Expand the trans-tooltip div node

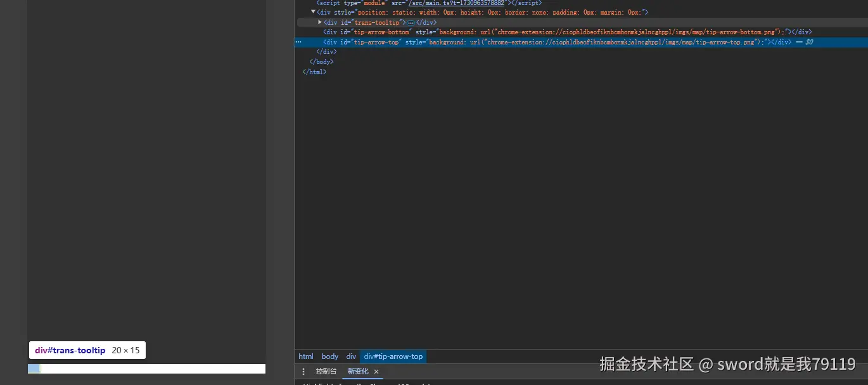[x=320, y=22]
